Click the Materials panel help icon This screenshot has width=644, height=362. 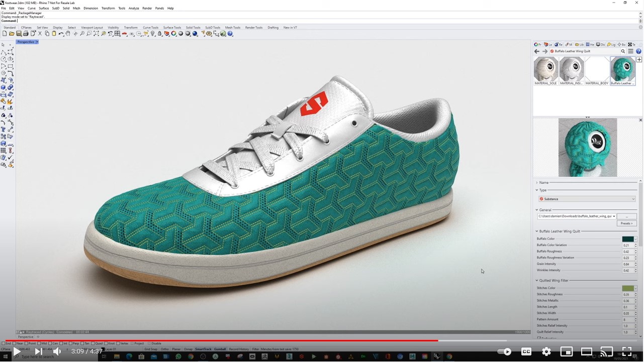coord(638,51)
